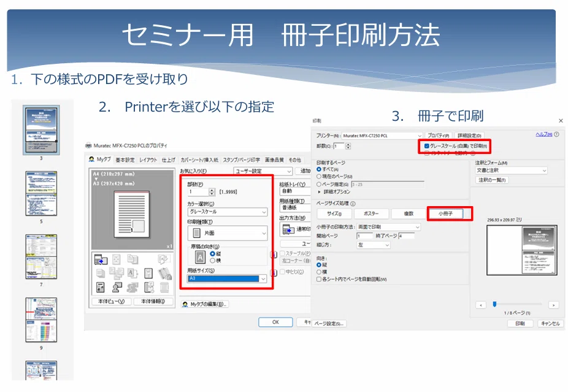Open the 注釈とフォーム 文書と注釈 dropdown
The width and height of the screenshot is (568, 392).
click(511, 171)
